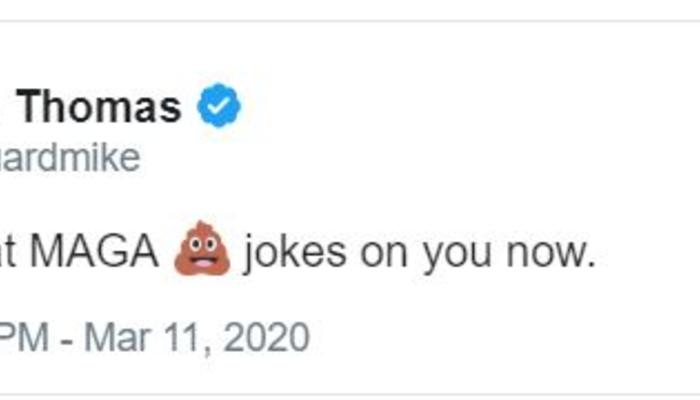Click the word jokes in the tweet
This screenshot has height=400, width=700.
pos(295,253)
